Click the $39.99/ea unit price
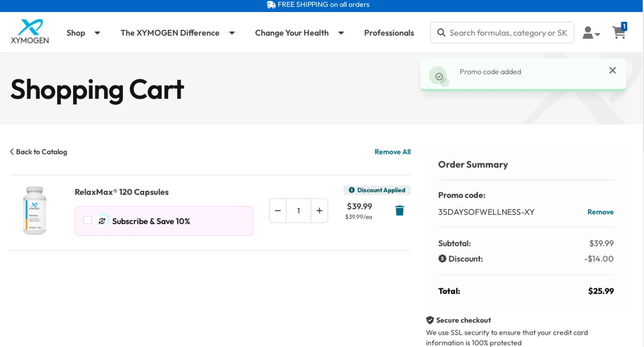 tap(358, 217)
